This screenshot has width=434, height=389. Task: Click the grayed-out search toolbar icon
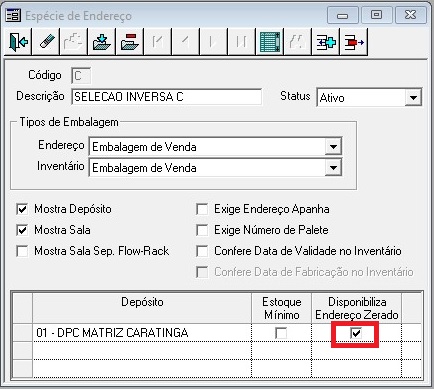pos(298,42)
